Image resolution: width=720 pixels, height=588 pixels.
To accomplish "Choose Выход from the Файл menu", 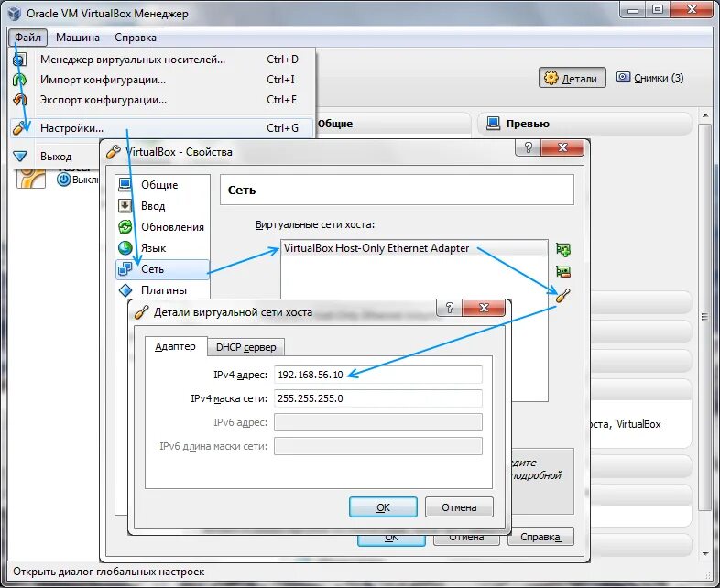I will coord(55,157).
